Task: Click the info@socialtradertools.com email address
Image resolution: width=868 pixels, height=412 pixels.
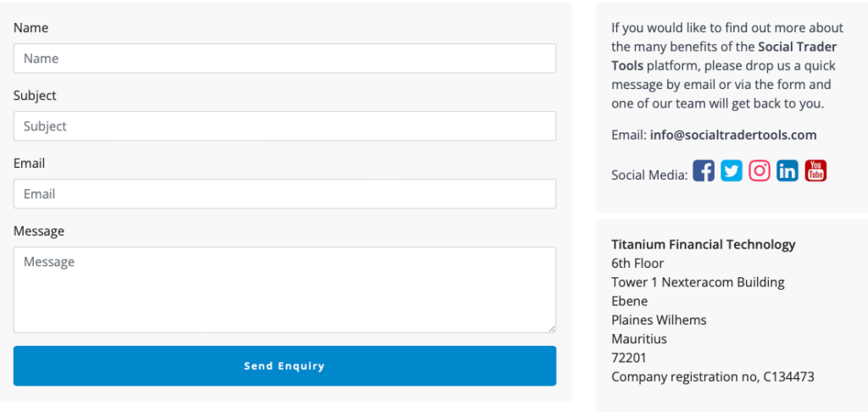Action: coord(733,135)
